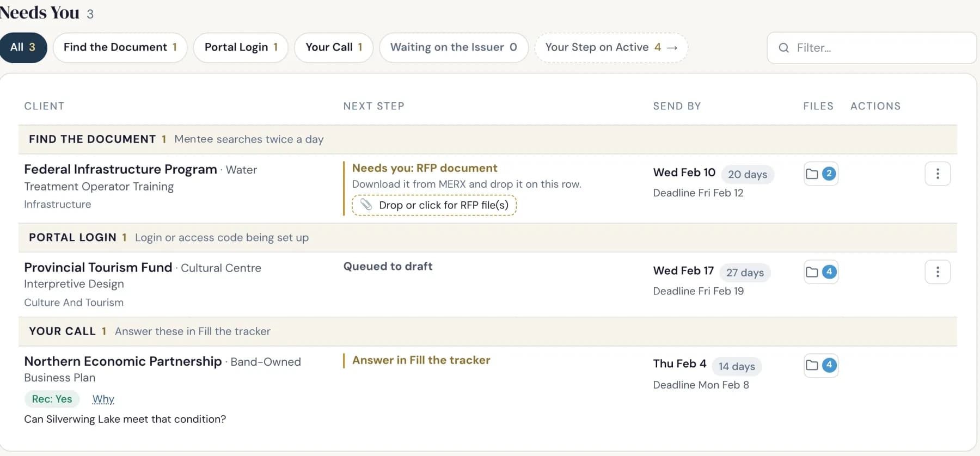Image resolution: width=980 pixels, height=456 pixels.
Task: Open files folder for Provincial Tourism Fund
Action: pos(821,272)
